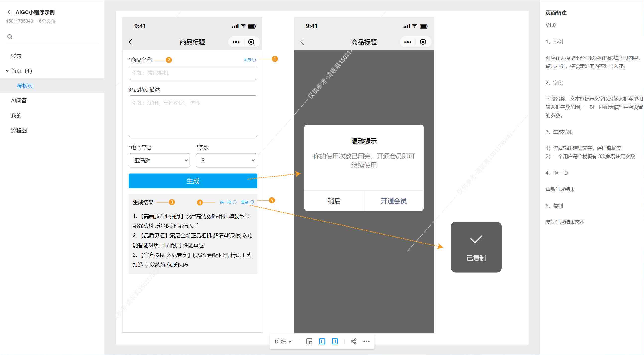Image resolution: width=644 pixels, height=355 pixels.
Task: Click wifi icon in right phone status bar
Action: point(415,26)
